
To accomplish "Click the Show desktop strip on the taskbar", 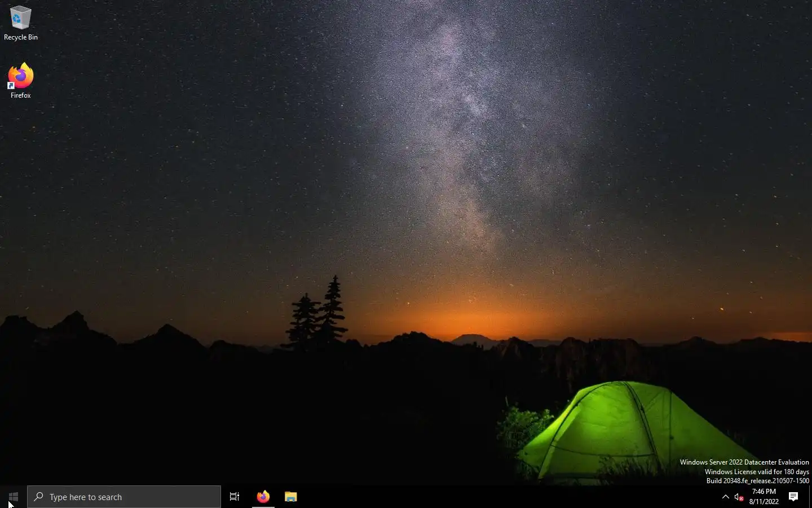I will (x=810, y=497).
